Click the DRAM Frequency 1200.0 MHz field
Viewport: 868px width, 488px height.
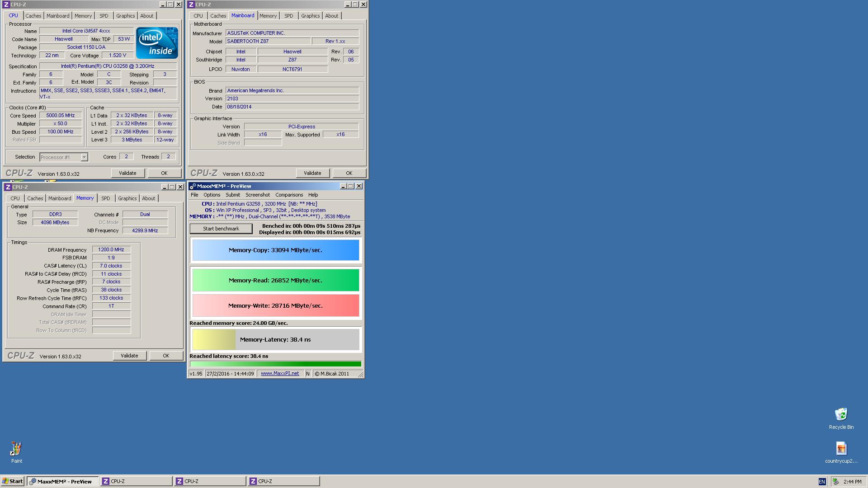(x=111, y=249)
